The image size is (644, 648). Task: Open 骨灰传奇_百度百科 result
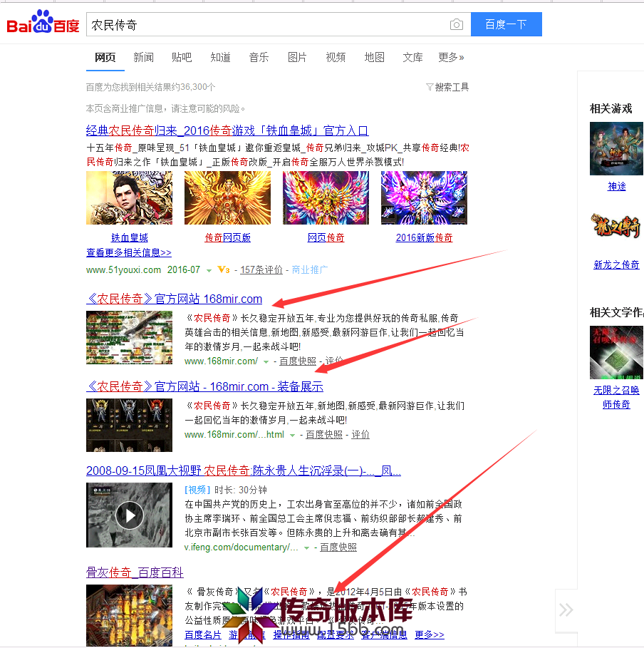pyautogui.click(x=135, y=572)
